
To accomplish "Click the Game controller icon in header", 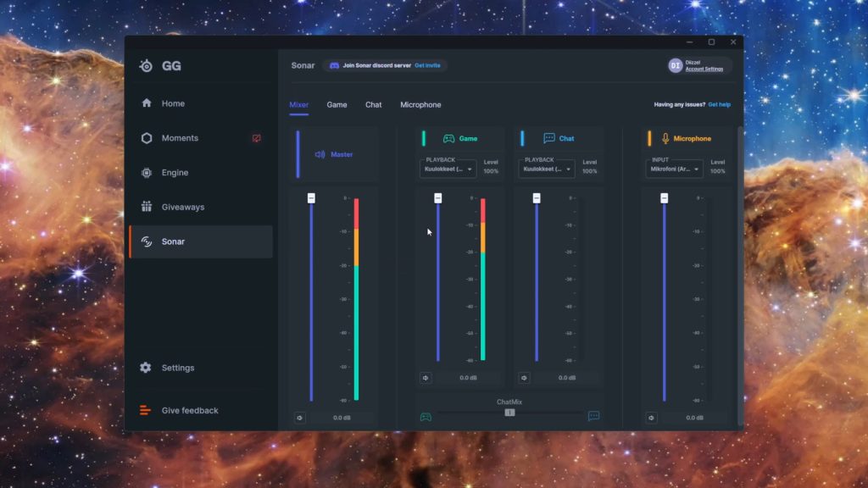I will coord(449,138).
